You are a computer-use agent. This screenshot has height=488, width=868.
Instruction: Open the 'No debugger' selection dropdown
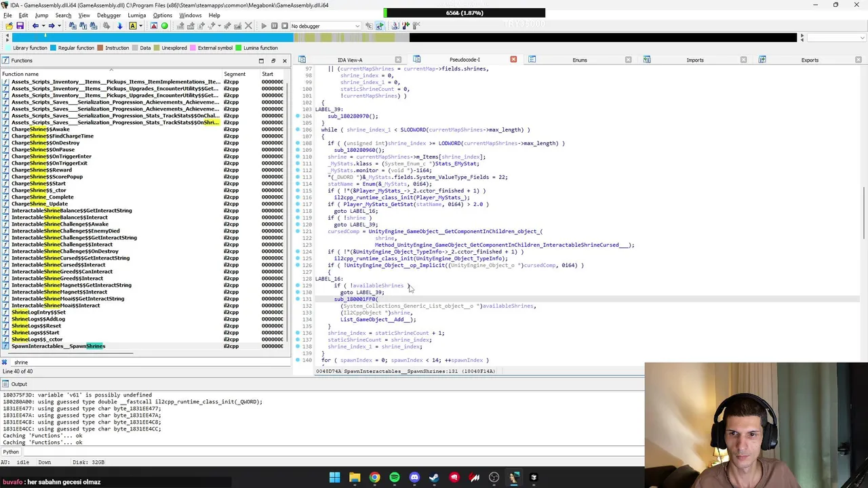(325, 26)
